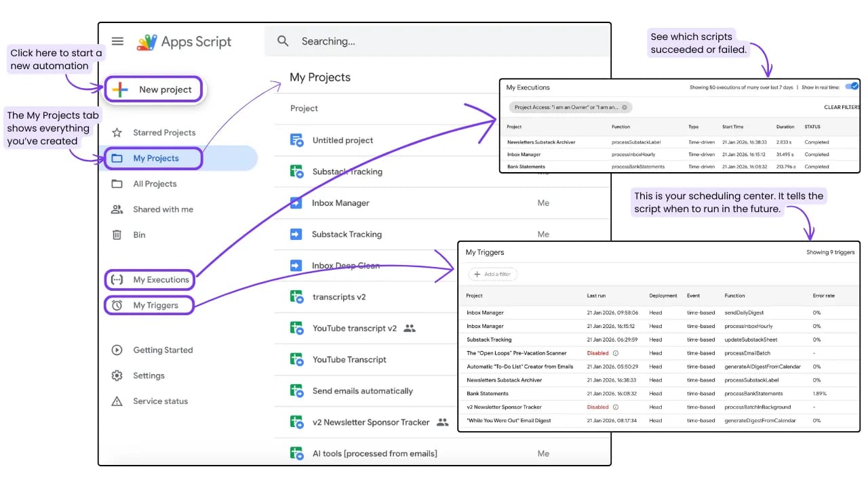Click the Getting Started play icon
Screen dimensions: 868x488
[119, 350]
